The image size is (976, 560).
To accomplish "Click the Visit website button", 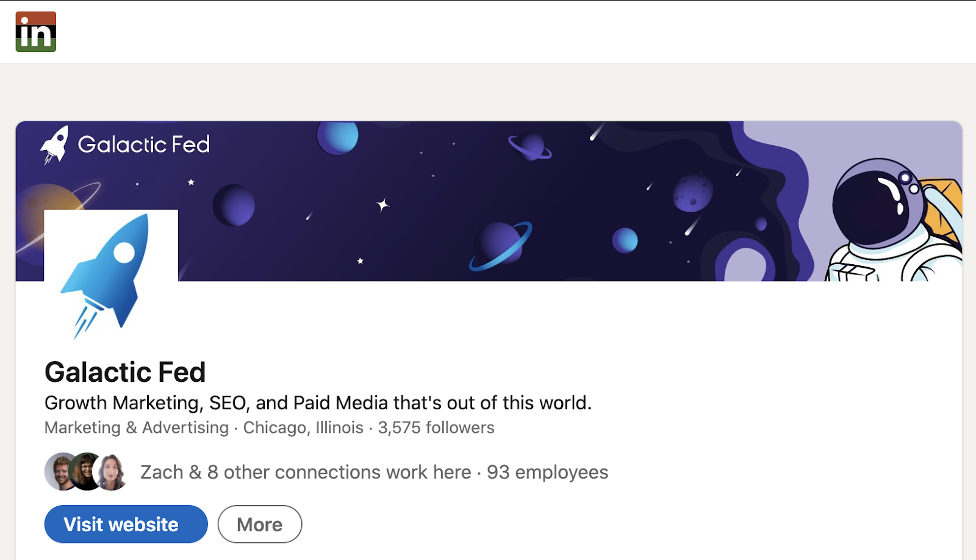I will tap(126, 524).
